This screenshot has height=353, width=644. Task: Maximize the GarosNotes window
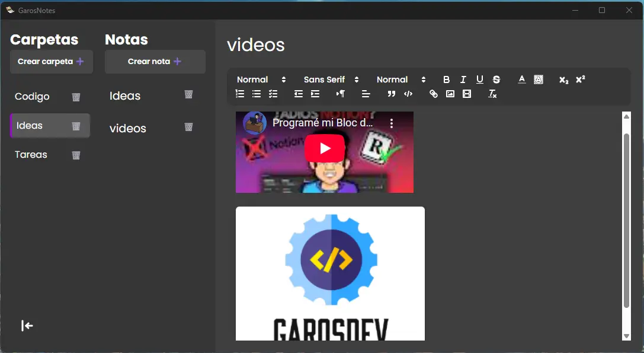pyautogui.click(x=602, y=10)
